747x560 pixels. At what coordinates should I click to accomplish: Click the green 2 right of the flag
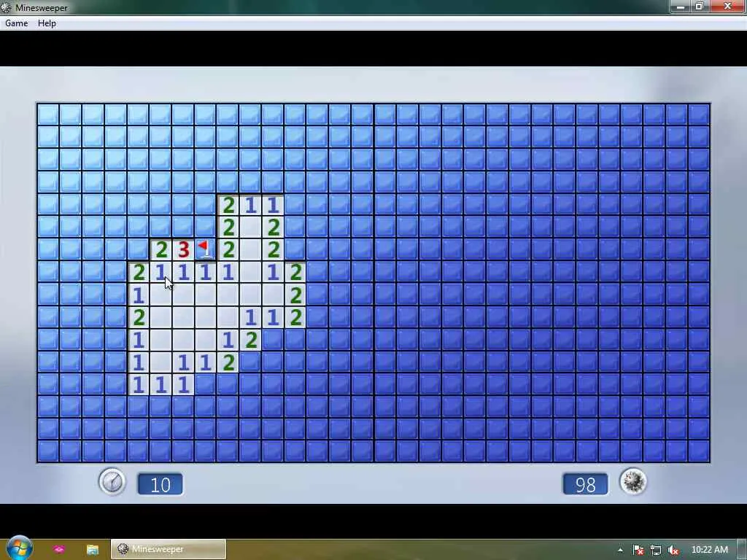click(228, 249)
